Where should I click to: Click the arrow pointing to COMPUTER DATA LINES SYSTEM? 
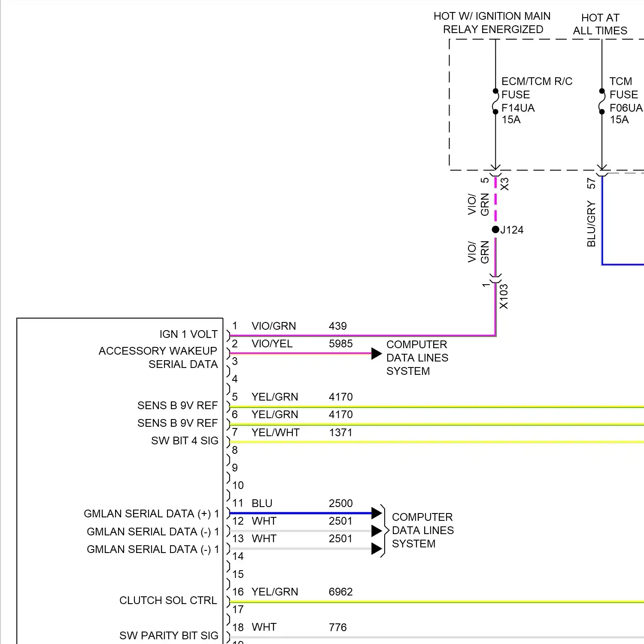pos(375,354)
